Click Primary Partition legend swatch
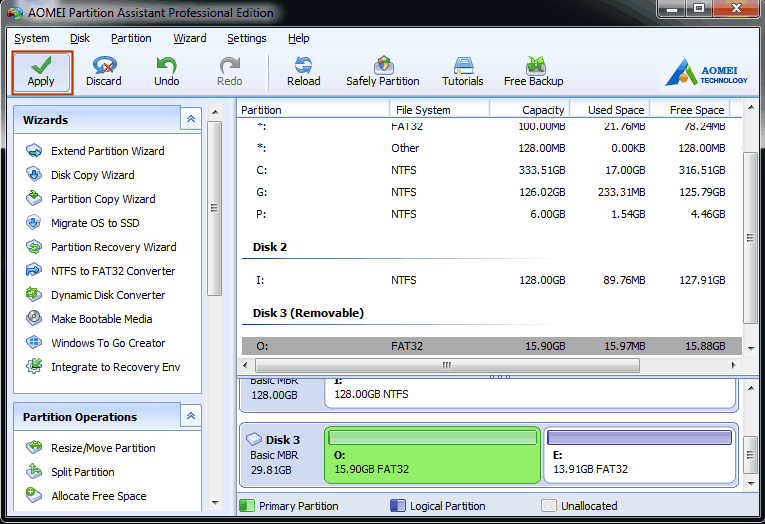 [247, 505]
